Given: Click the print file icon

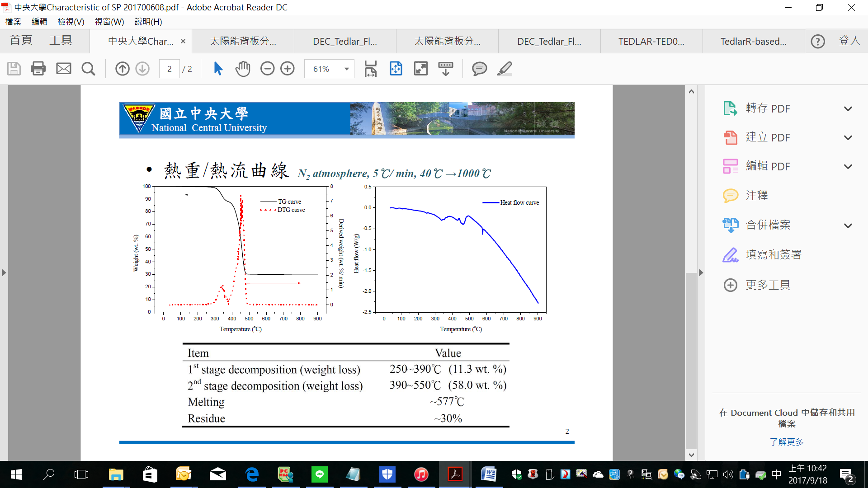Looking at the screenshot, I should point(38,69).
